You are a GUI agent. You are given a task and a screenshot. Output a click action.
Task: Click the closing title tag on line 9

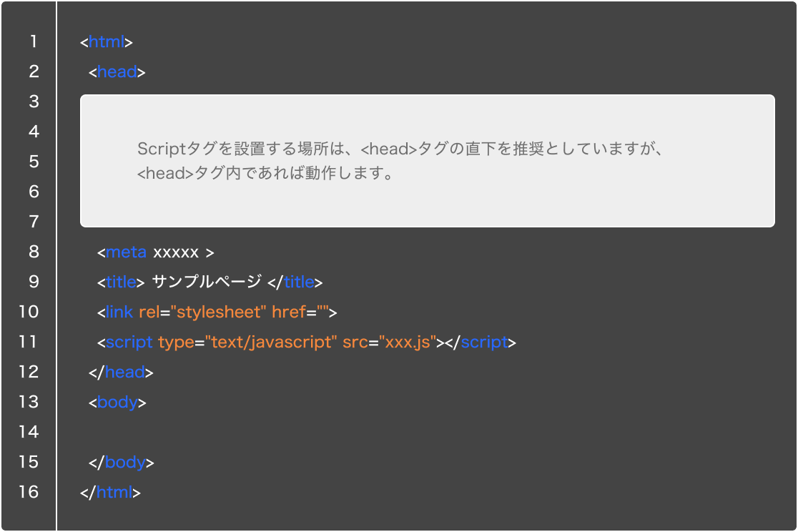pyautogui.click(x=295, y=282)
